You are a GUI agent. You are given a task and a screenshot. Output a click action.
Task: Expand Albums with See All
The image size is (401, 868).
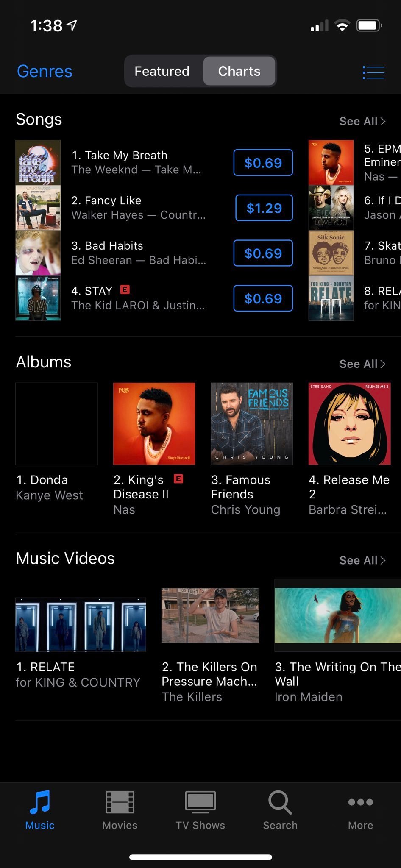[x=362, y=364]
